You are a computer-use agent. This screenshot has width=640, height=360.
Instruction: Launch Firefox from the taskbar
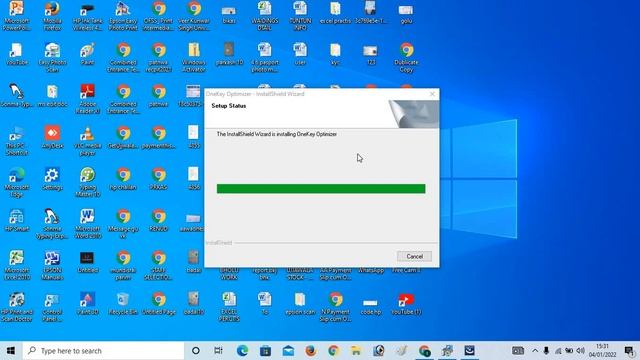(x=311, y=351)
